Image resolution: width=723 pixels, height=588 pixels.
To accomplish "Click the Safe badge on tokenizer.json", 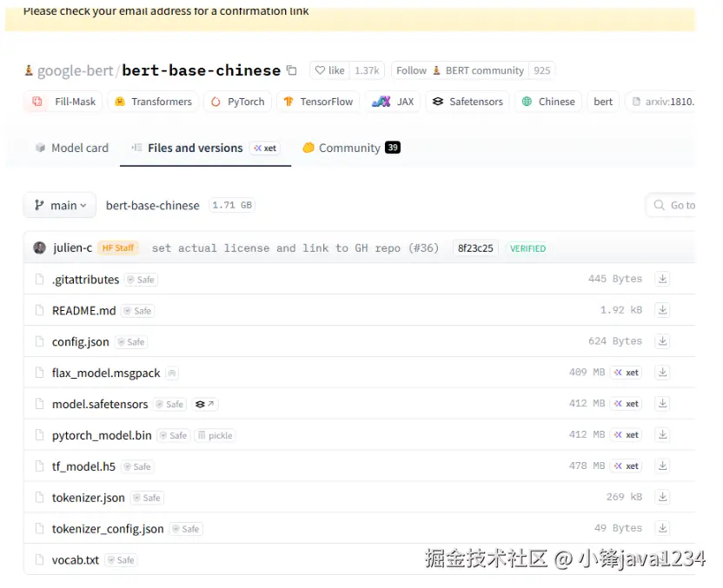I will point(148,498).
